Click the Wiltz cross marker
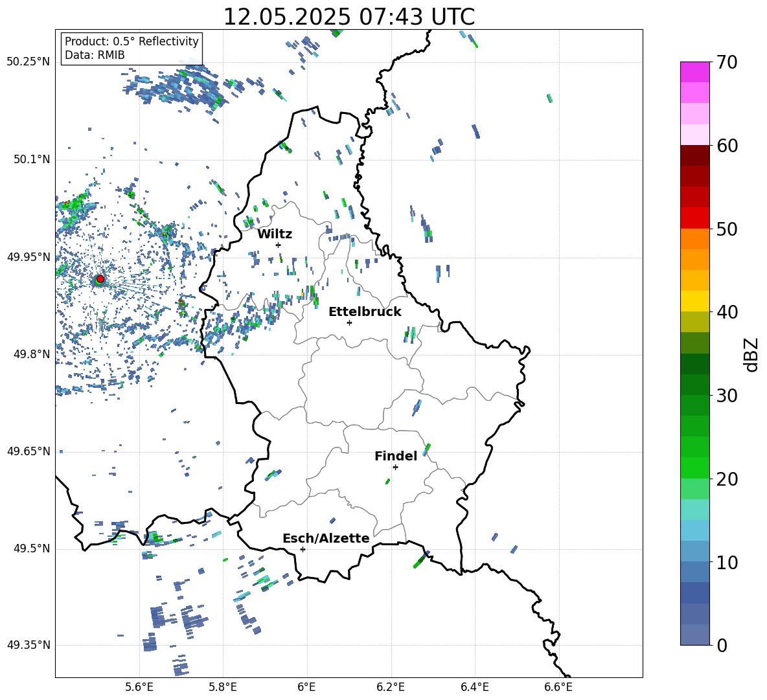 coord(279,245)
